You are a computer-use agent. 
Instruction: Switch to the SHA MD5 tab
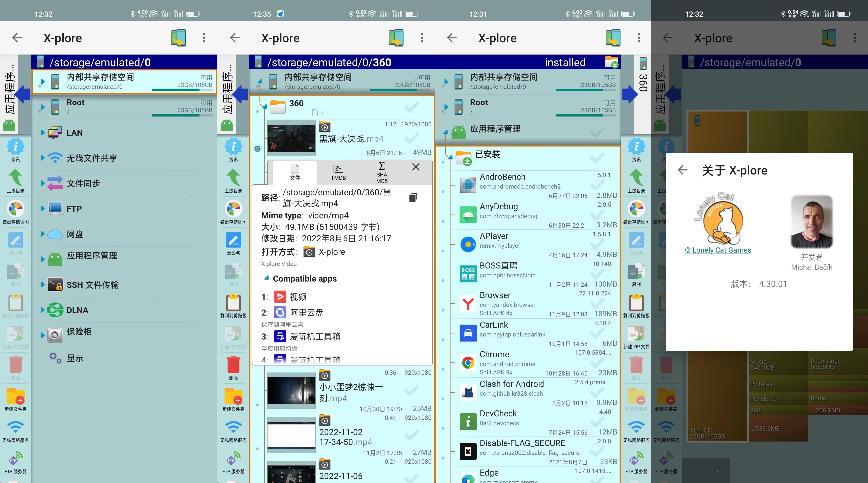(x=382, y=172)
